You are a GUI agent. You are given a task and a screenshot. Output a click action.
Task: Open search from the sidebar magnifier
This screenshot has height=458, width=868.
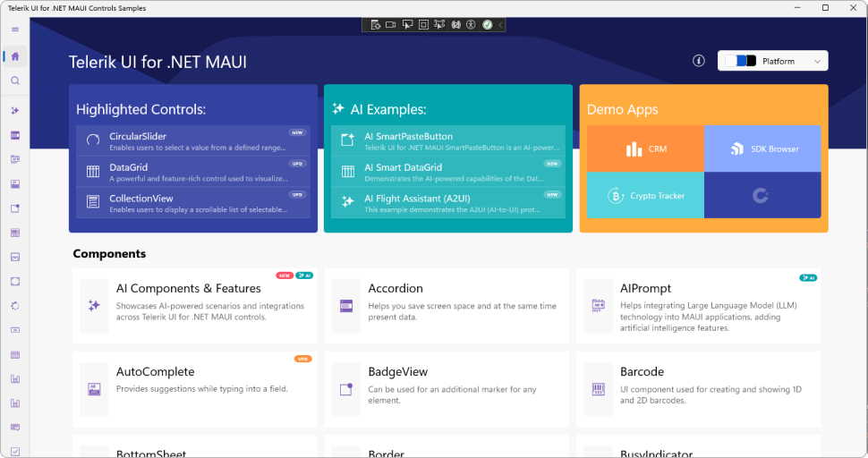15,81
